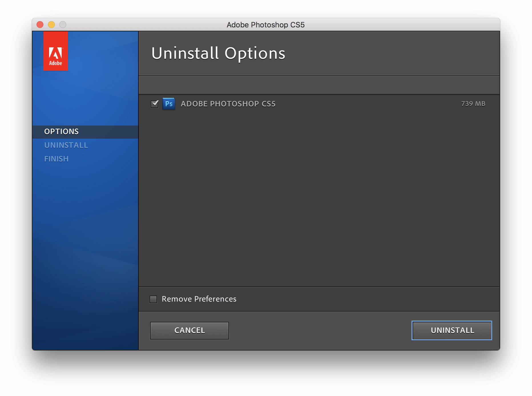
Task: Enable the Remove Preferences checkbox
Action: point(153,299)
